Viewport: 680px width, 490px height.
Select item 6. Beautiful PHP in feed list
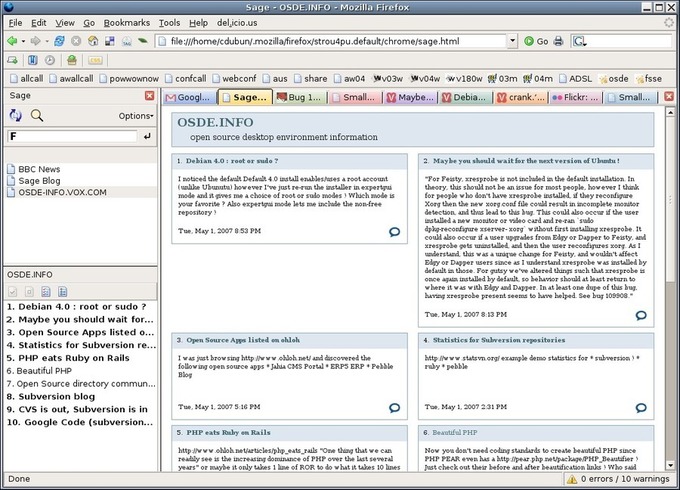[x=39, y=371]
